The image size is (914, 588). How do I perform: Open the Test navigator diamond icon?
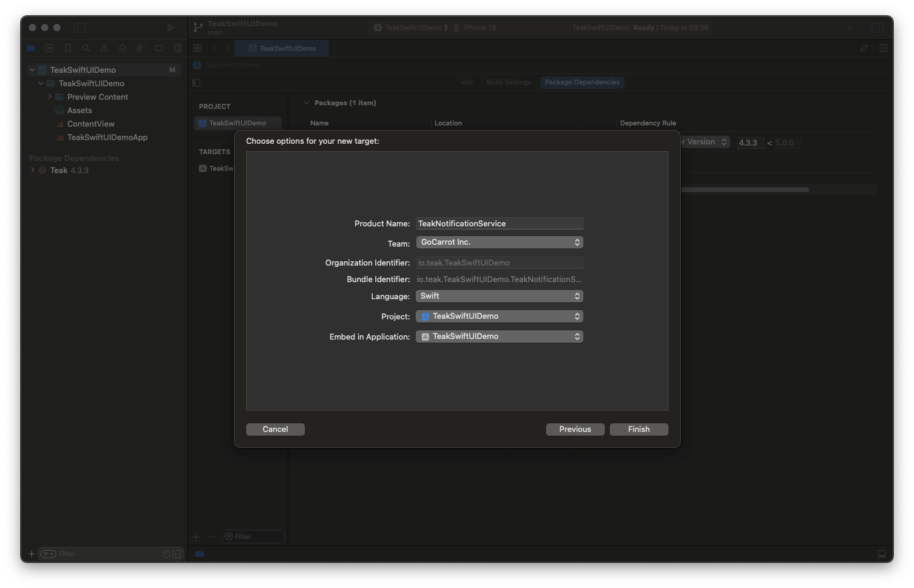(x=122, y=48)
